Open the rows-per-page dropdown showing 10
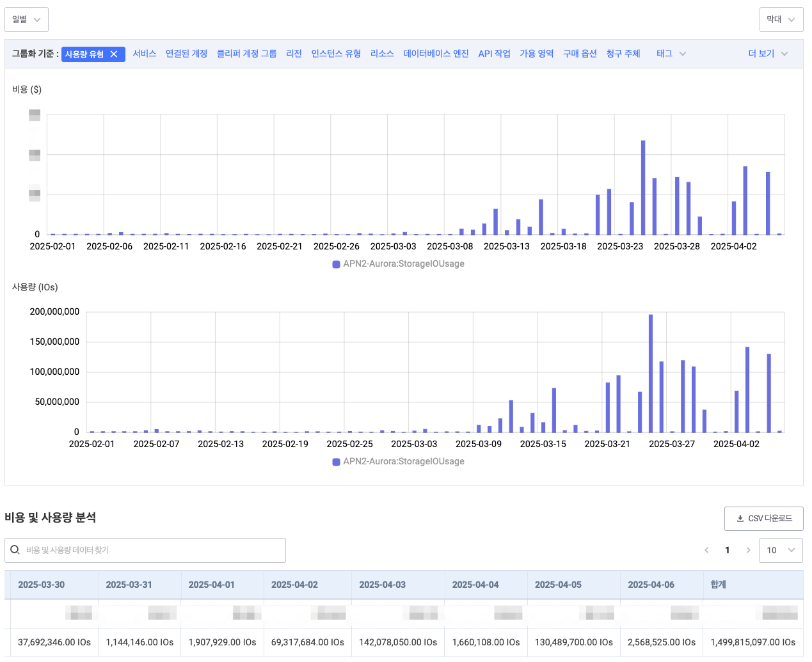This screenshot has height=662, width=812. [781, 550]
